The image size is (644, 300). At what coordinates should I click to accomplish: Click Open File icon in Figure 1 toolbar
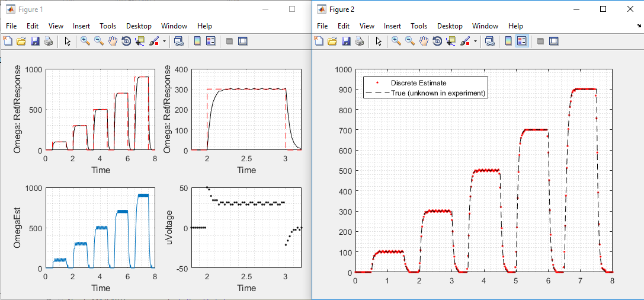(21, 41)
